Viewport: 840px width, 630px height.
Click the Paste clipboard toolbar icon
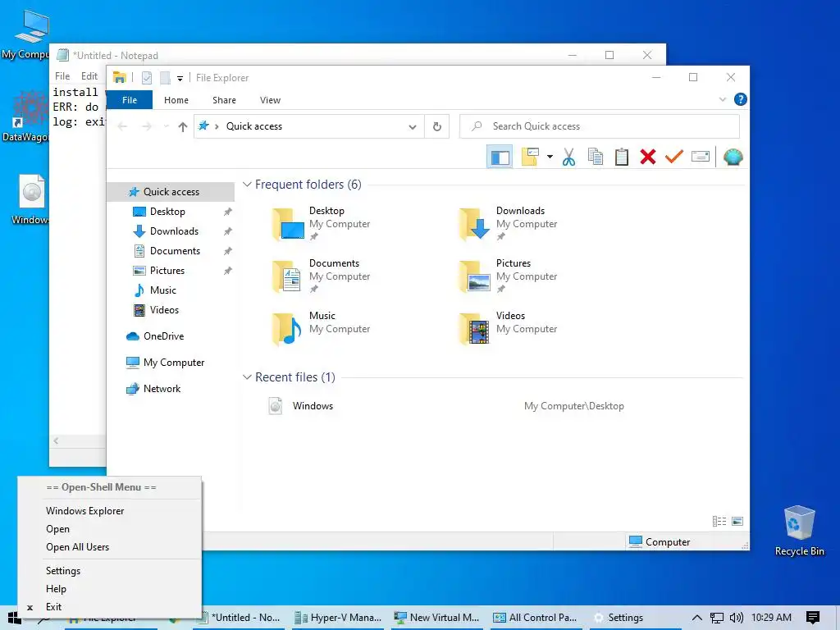622,157
